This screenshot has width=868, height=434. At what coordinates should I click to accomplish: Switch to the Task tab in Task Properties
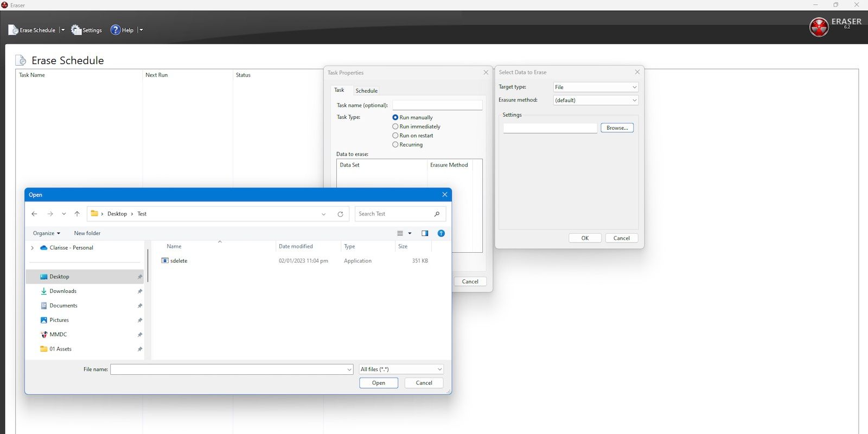(x=339, y=90)
